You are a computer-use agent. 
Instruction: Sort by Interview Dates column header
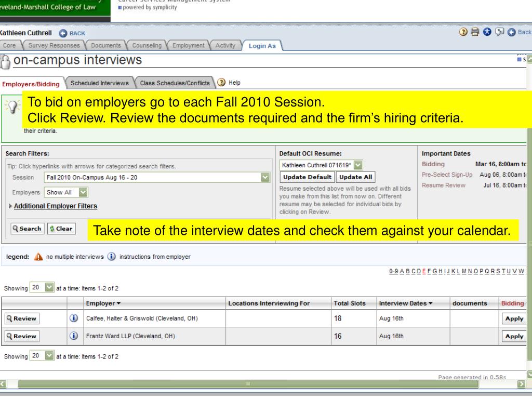pyautogui.click(x=405, y=303)
